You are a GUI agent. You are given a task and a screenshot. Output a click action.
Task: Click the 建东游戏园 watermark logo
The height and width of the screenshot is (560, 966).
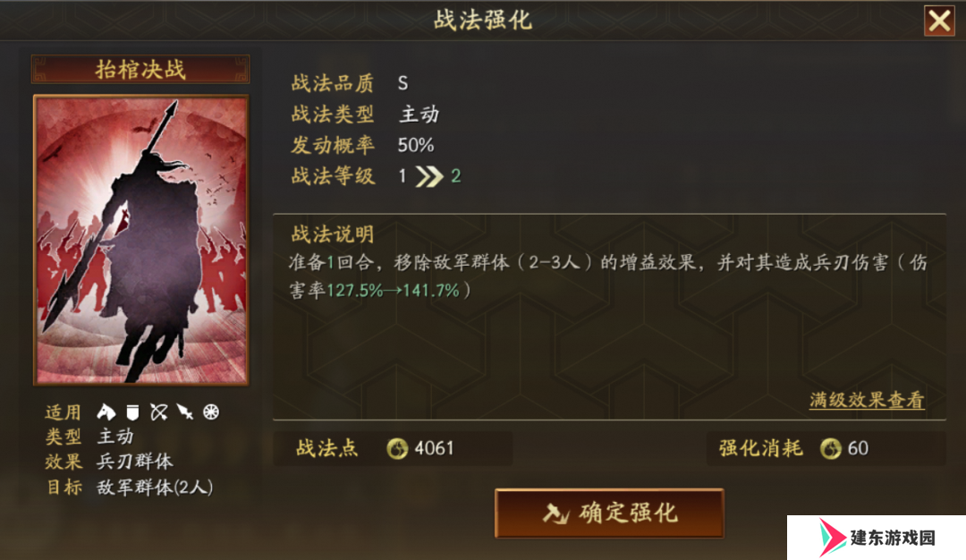(876, 538)
